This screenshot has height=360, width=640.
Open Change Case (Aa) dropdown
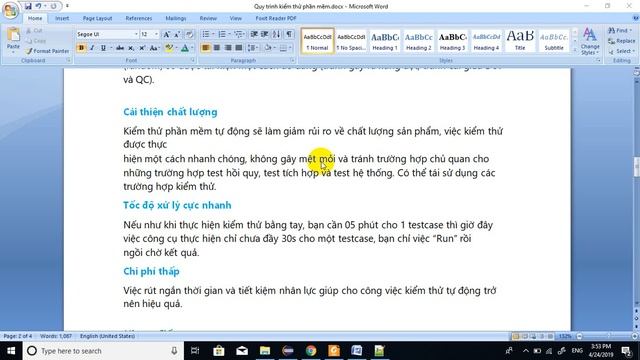[155, 48]
